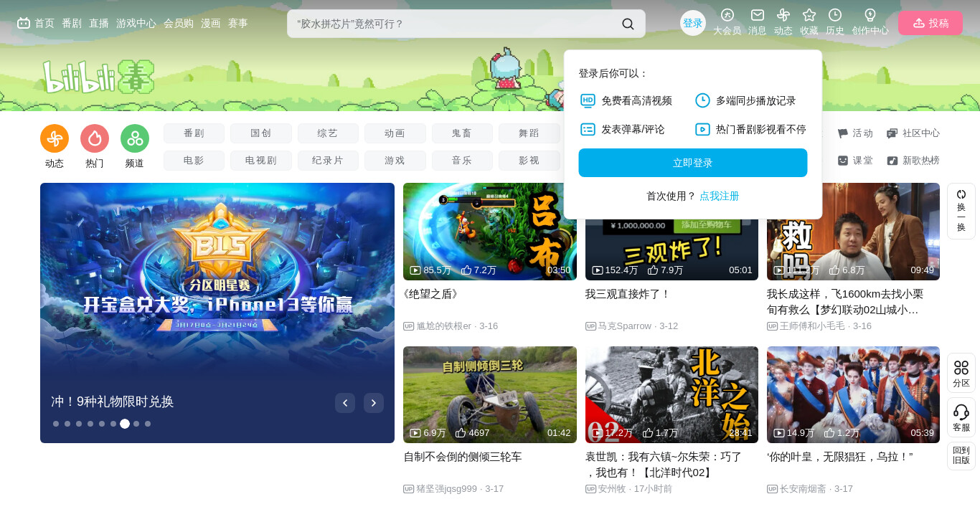Select 番剧 category tag

coord(194,133)
